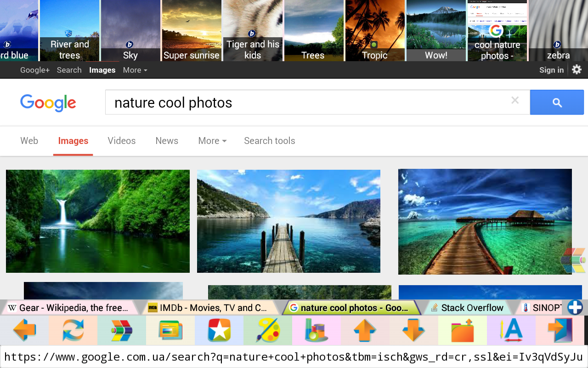Click the paint palette icon

tap(268, 330)
